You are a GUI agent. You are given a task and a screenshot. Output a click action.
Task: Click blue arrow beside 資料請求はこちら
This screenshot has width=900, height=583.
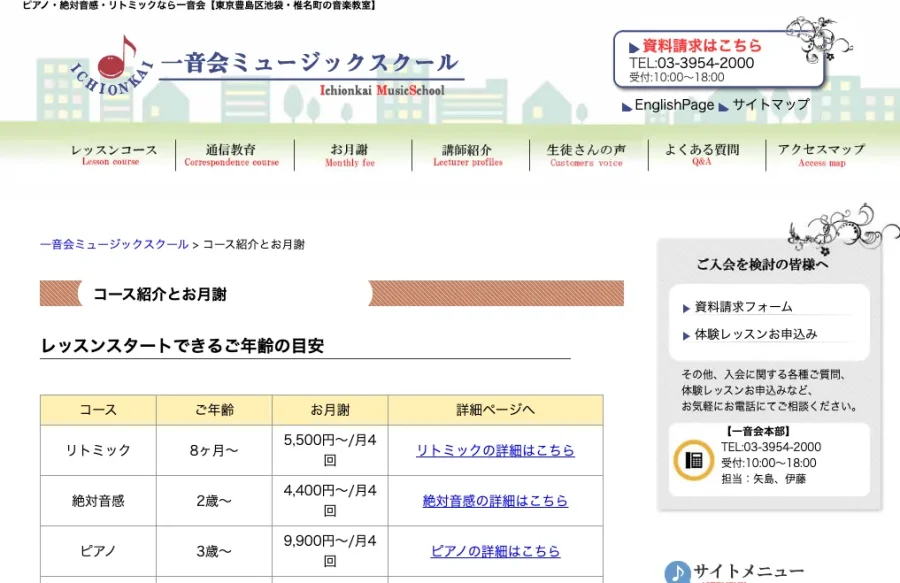point(634,47)
